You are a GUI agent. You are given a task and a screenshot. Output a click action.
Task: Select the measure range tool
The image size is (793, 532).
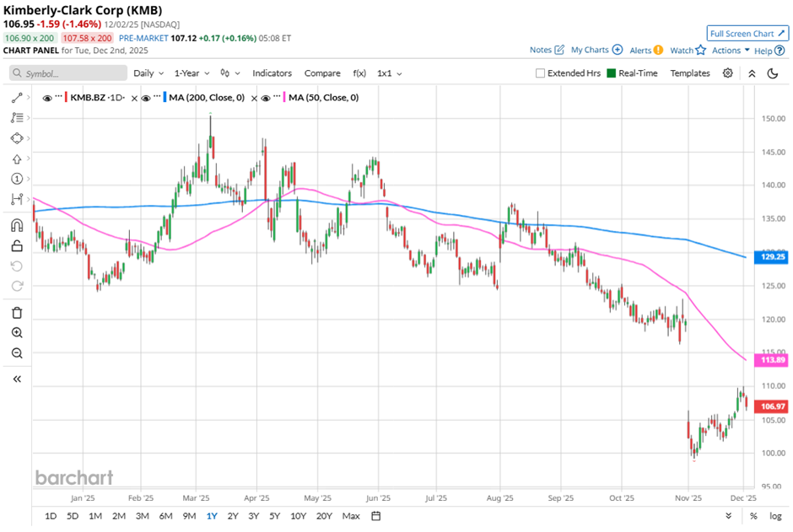[17, 199]
